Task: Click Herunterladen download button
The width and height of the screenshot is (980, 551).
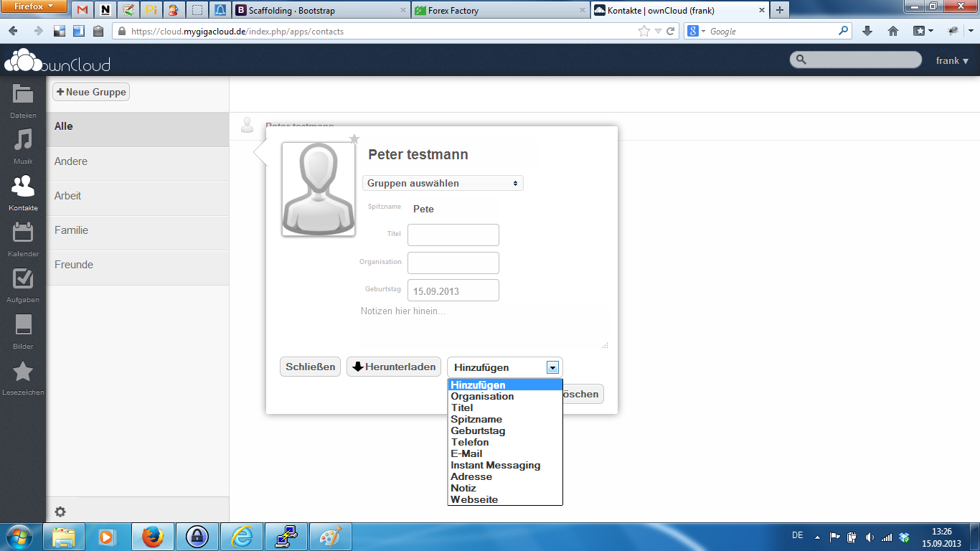Action: [394, 367]
